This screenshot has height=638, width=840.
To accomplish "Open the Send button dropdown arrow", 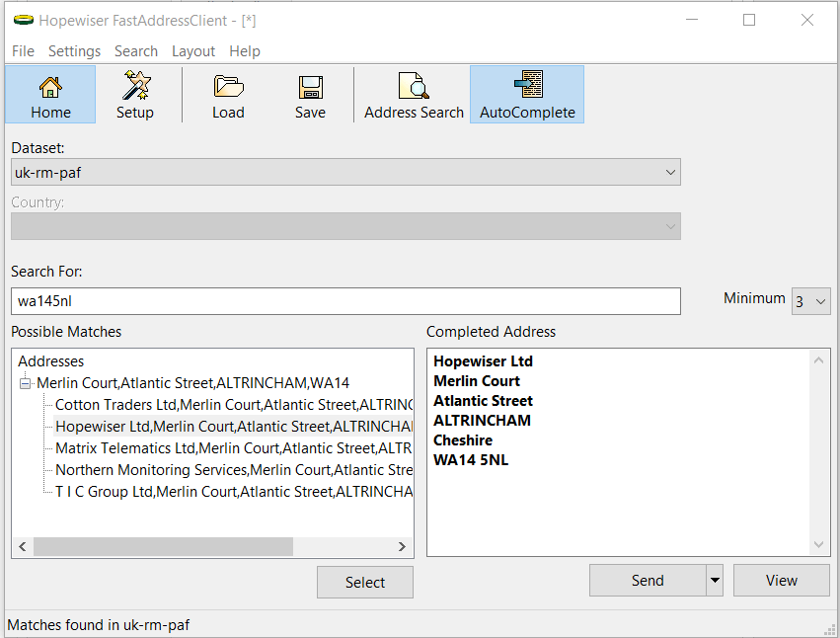I will coord(716,581).
